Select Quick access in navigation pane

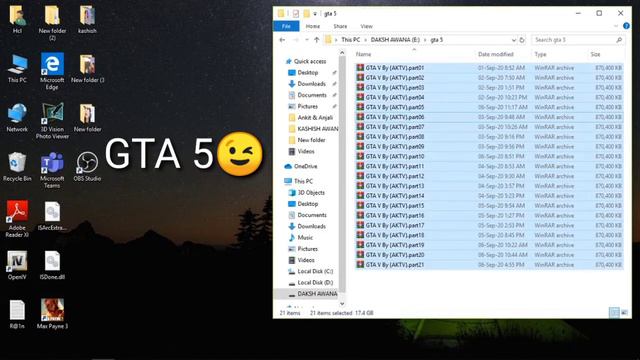point(310,61)
